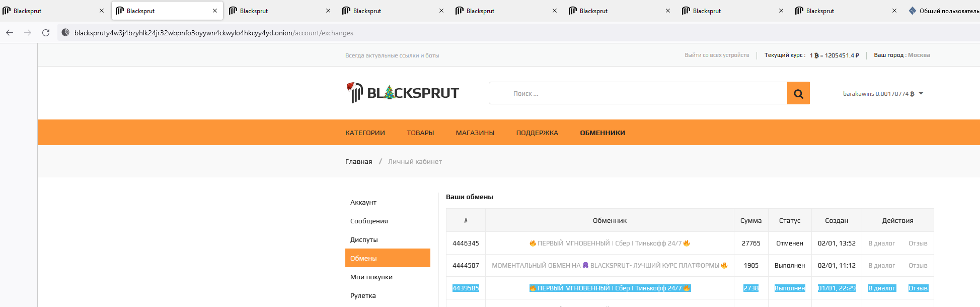Viewport: 980px width, 307px height.
Task: Open the МАГАЗИНЫ menu item
Action: click(475, 133)
